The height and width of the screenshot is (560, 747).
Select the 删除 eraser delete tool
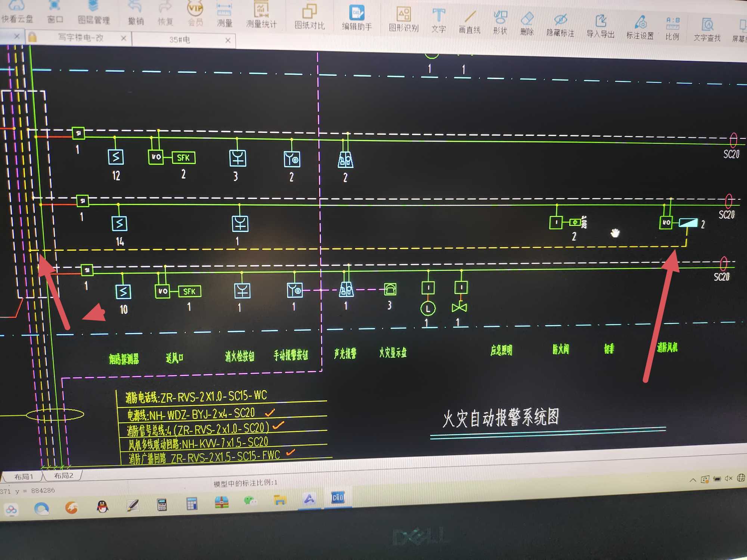click(527, 24)
